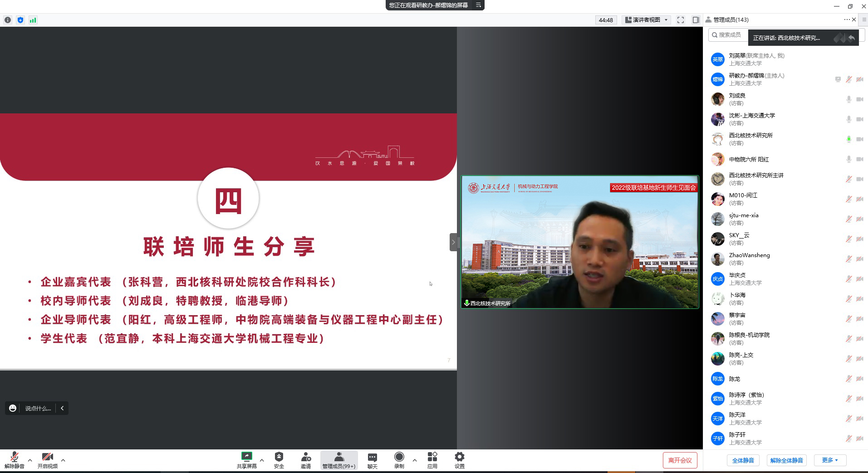Click the 全体静音 mute all button
Image resolution: width=868 pixels, height=473 pixels.
click(743, 460)
